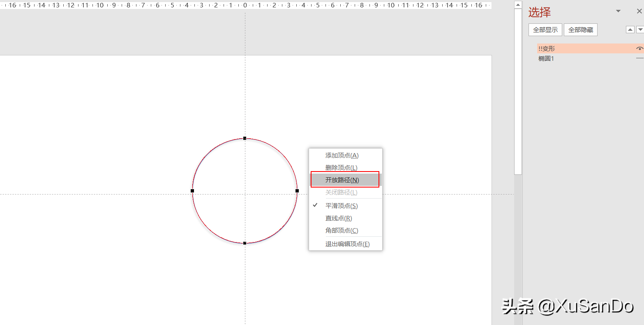This screenshot has height=325, width=644.
Task: Click the 全部隐藏 button
Action: [581, 30]
